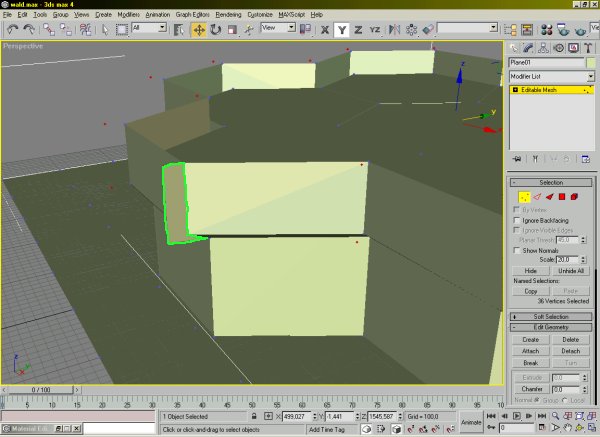This screenshot has width=600, height=437.
Task: Expand the Soft Selection rollout
Action: click(551, 316)
